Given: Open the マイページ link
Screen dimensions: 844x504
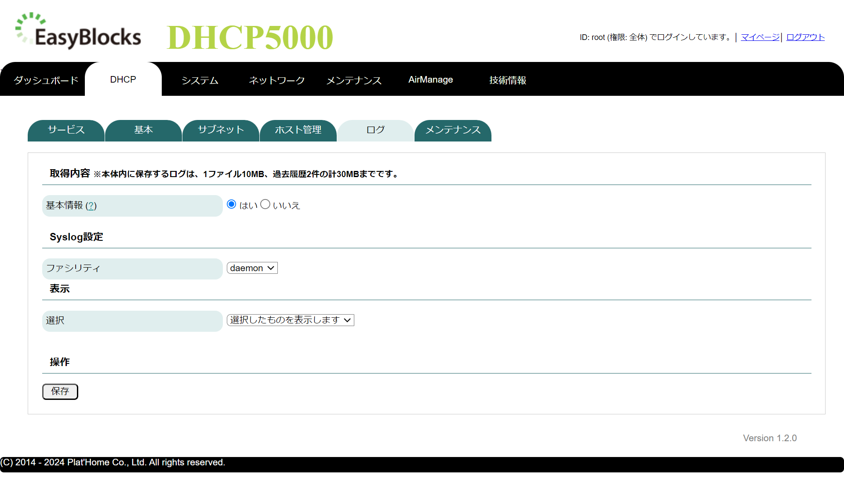Looking at the screenshot, I should coord(760,37).
